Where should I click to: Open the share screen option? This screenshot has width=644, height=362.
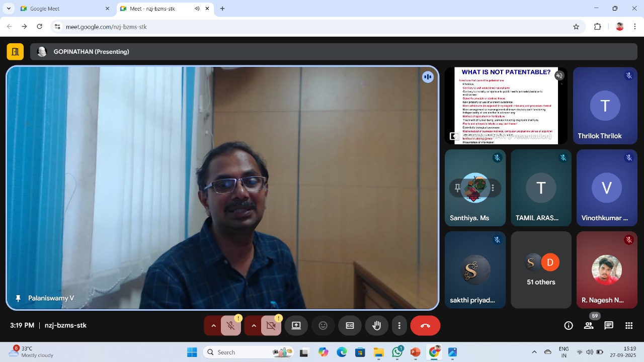296,326
